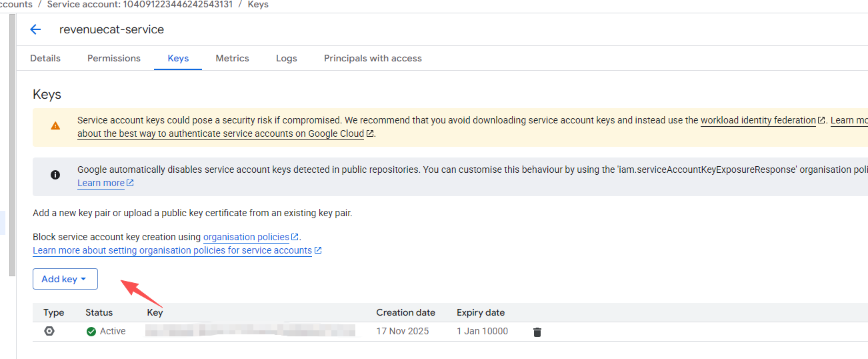
Task: Click the back arrow beside revenuecat-service
Action: (35, 29)
